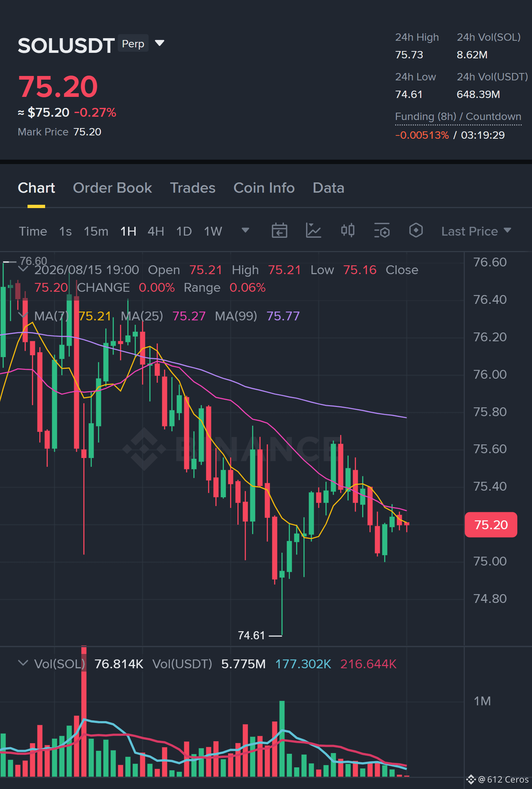Screen dimensions: 532x789
Task: Tap the CHANGE value 0.00%
Action: click(157, 287)
